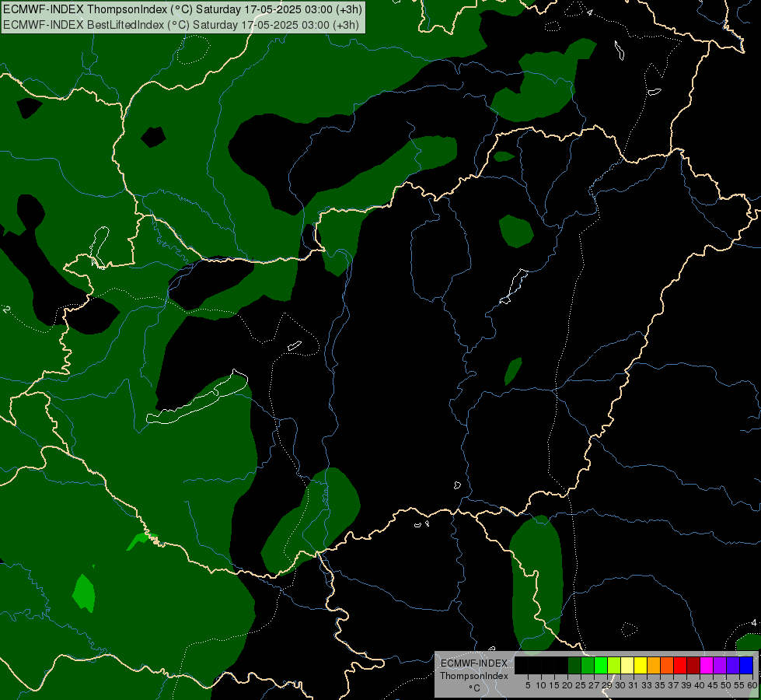Viewport: 761px width, 700px height.
Task: Click the legend tick value '33'
Action: pos(647,685)
